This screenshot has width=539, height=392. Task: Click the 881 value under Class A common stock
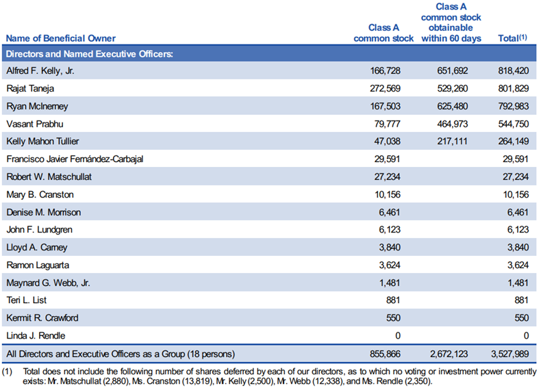point(393,300)
